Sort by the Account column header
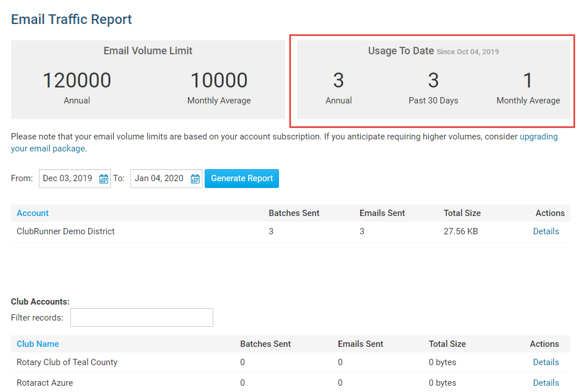This screenshot has width=578, height=392. tap(33, 213)
